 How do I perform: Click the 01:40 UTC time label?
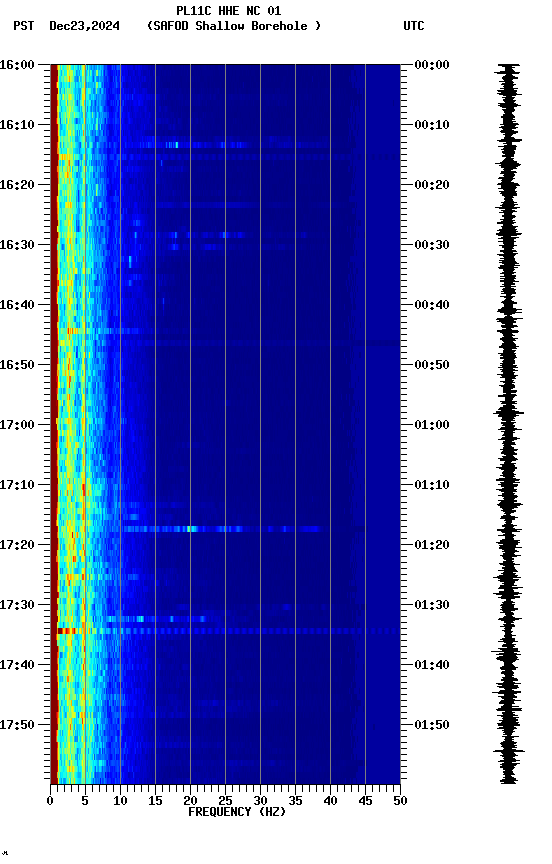coord(432,665)
